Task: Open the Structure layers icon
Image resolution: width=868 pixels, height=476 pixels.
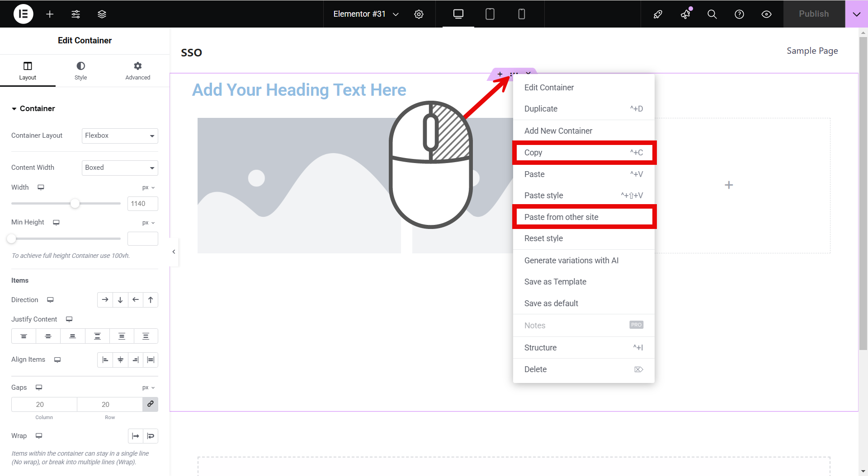Action: point(102,14)
